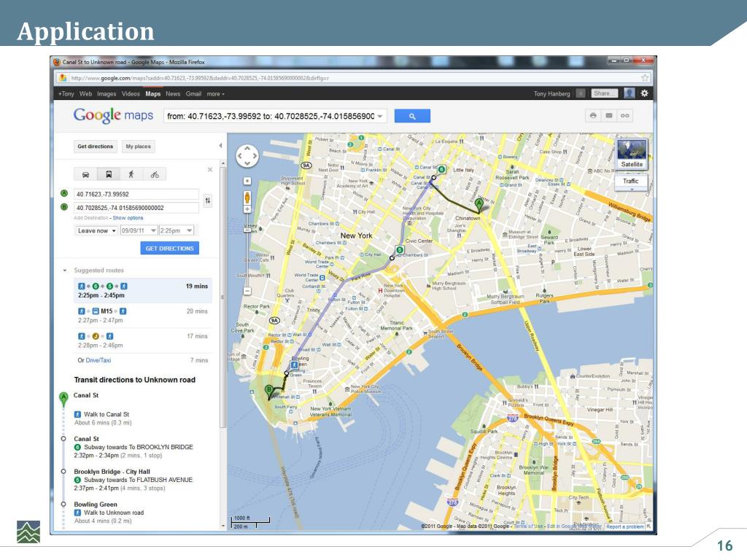This screenshot has height=560, width=747.
Task: Click the Share button in the Google bar
Action: [x=604, y=93]
